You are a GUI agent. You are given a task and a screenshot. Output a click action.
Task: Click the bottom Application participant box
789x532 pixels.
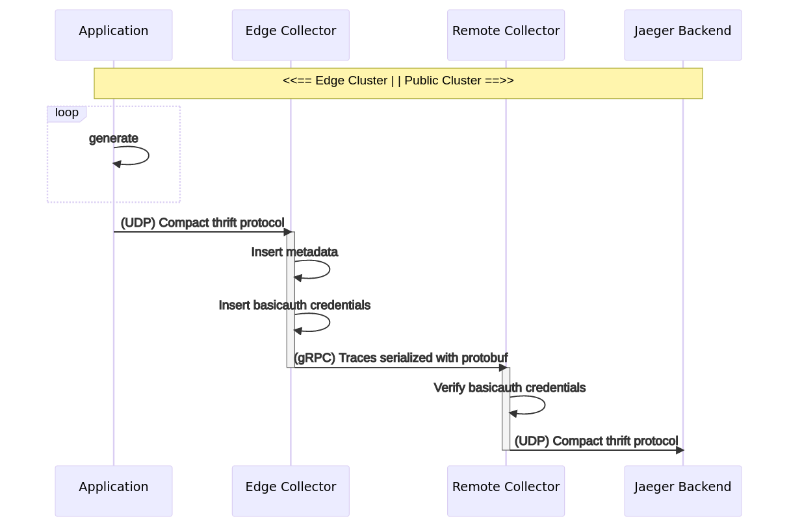click(x=114, y=491)
